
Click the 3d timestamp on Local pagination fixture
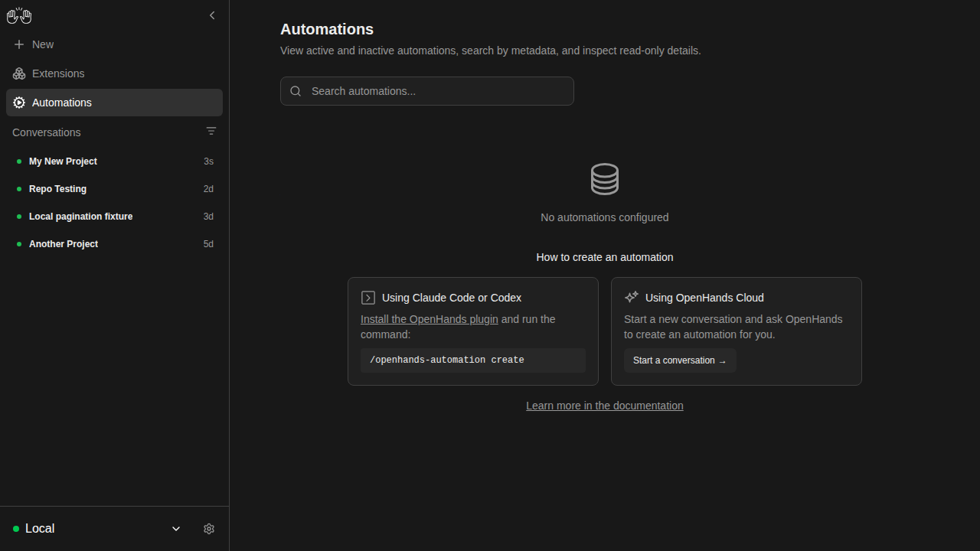pyautogui.click(x=208, y=217)
